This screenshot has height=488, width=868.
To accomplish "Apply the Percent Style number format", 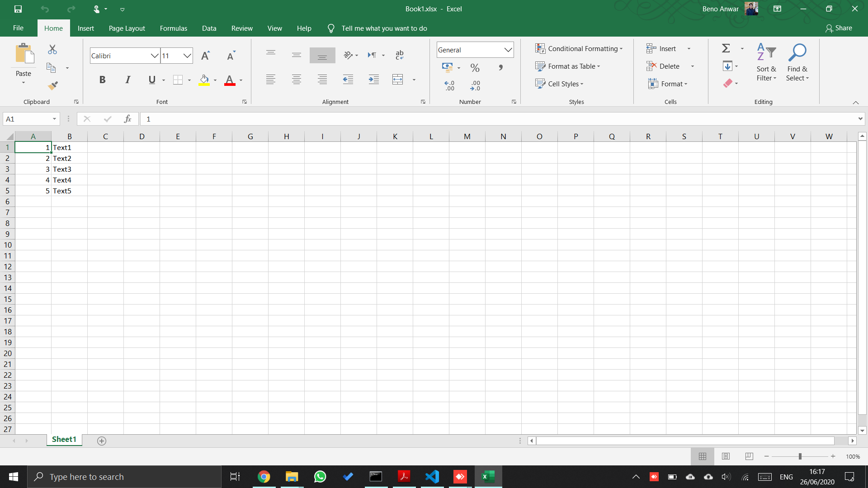I will pyautogui.click(x=474, y=68).
